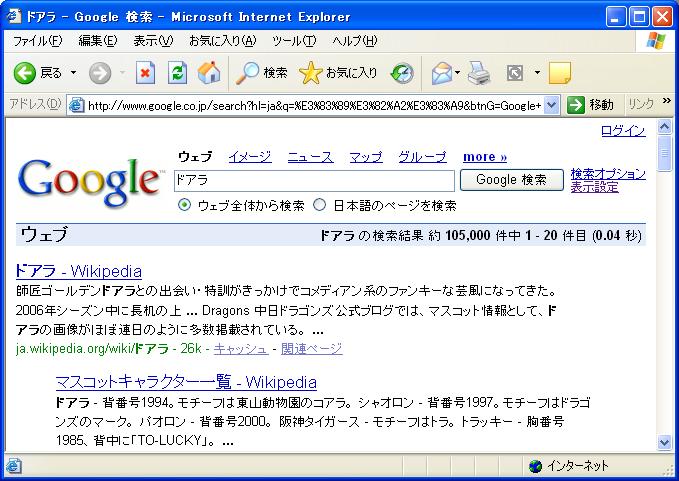Select ウェブ全体から検索 radio button
The image size is (679, 481).
coord(184,205)
